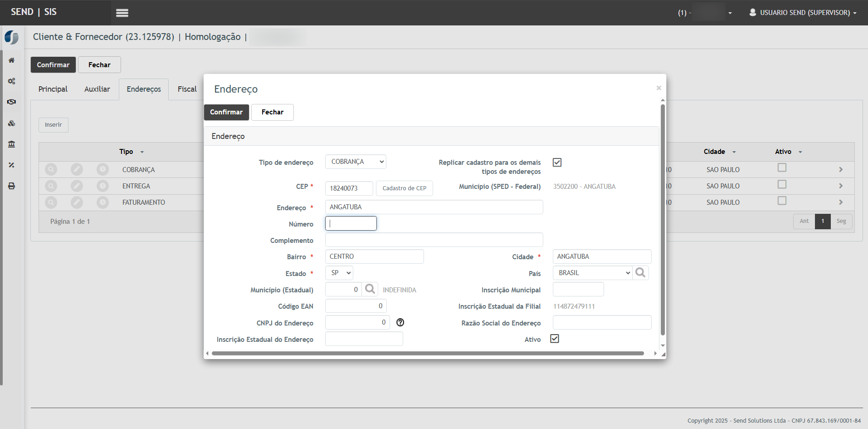
Task: Click the printer icon in sidebar
Action: tap(12, 186)
